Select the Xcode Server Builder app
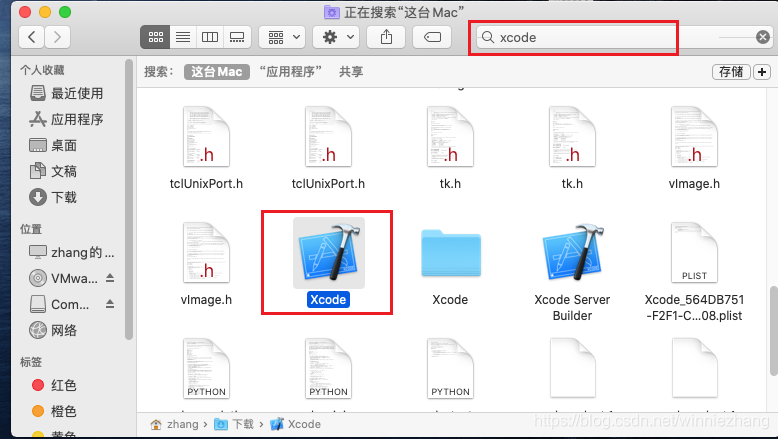Image resolution: width=778 pixels, height=439 pixels. coord(573,252)
